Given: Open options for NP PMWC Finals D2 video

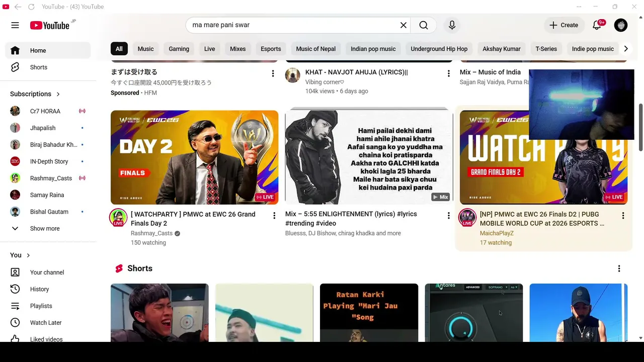Looking at the screenshot, I should click(623, 216).
